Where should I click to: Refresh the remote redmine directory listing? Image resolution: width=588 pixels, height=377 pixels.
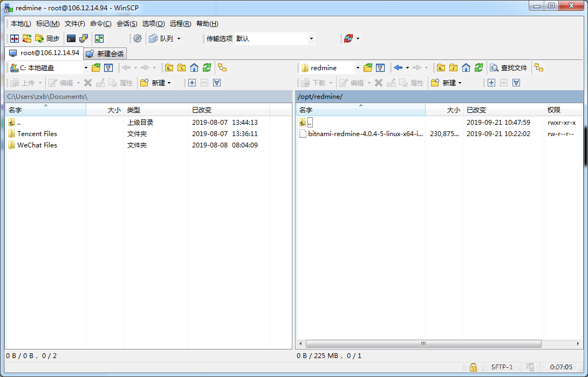point(479,68)
